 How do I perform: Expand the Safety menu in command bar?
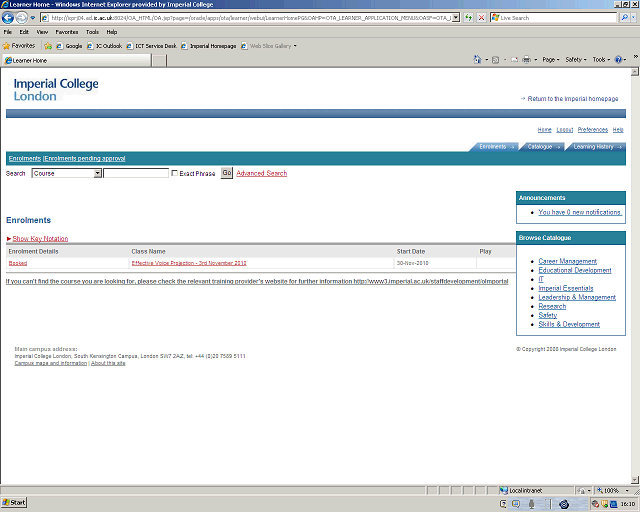point(576,60)
